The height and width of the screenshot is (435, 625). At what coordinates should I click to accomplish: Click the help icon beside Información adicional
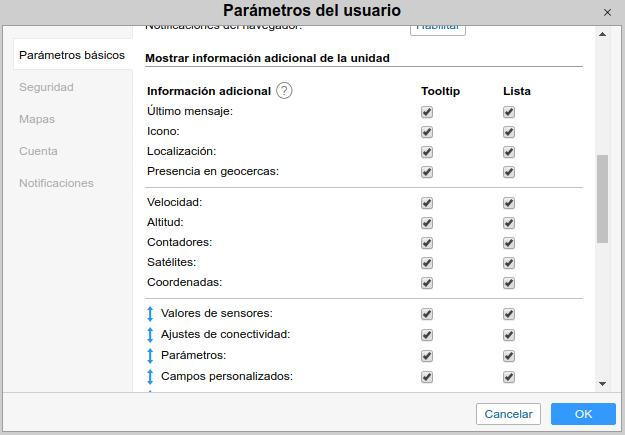tap(284, 91)
